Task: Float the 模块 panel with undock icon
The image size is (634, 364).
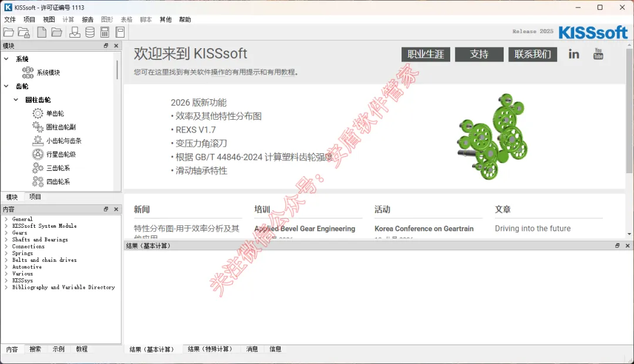Action: (x=106, y=46)
